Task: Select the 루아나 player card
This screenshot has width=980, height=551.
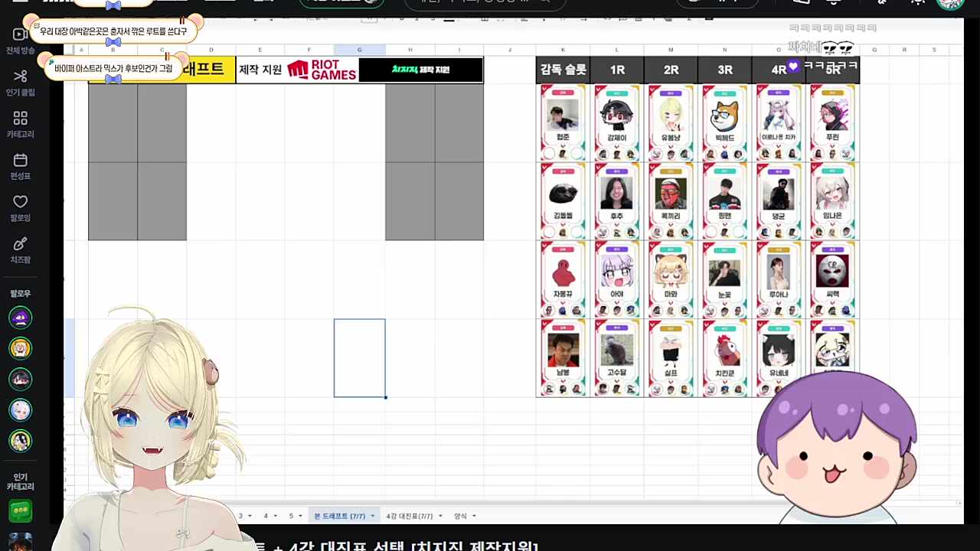Action: [779, 279]
